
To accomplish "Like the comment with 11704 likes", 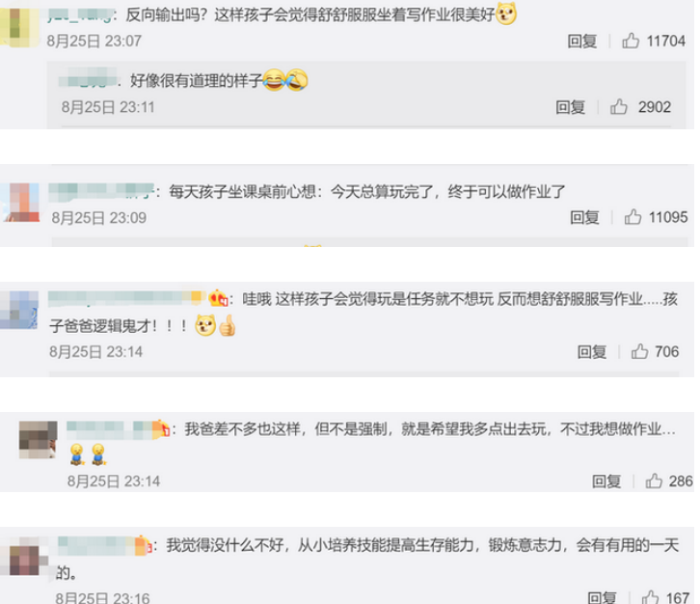I will [x=631, y=41].
